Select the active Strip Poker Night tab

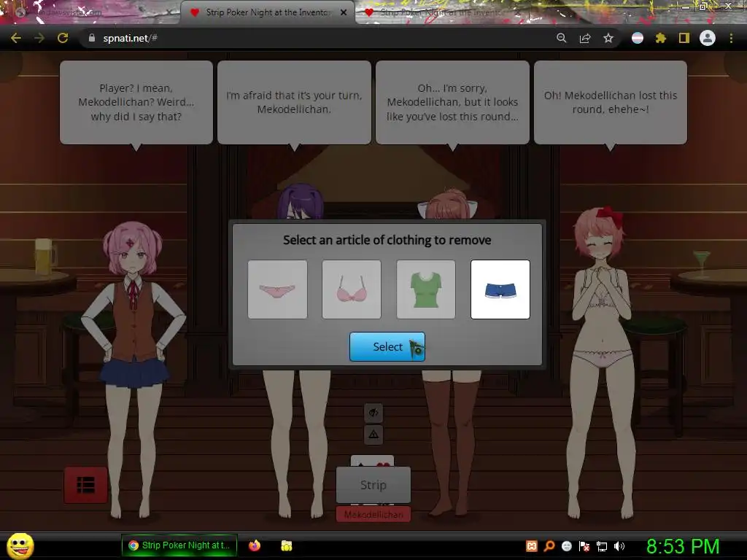coord(267,13)
